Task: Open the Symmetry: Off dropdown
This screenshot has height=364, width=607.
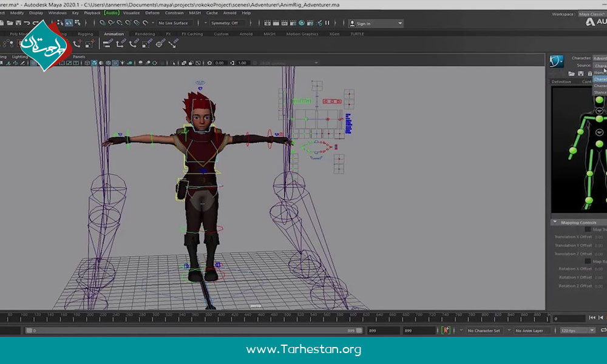Action: pyautogui.click(x=227, y=23)
